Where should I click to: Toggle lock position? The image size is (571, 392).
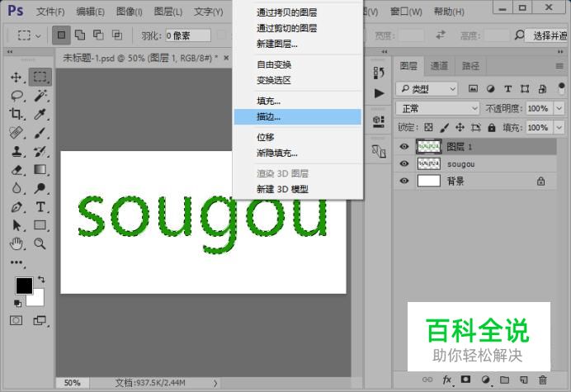point(460,127)
